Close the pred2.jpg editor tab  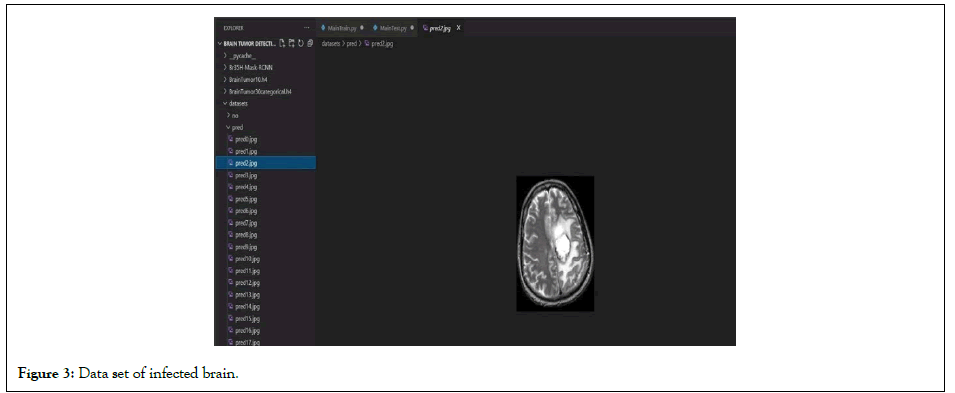click(x=458, y=28)
